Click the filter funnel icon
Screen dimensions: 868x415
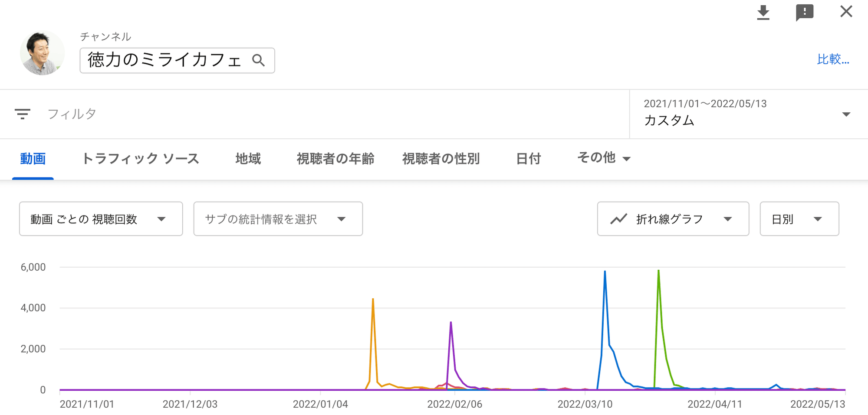23,114
